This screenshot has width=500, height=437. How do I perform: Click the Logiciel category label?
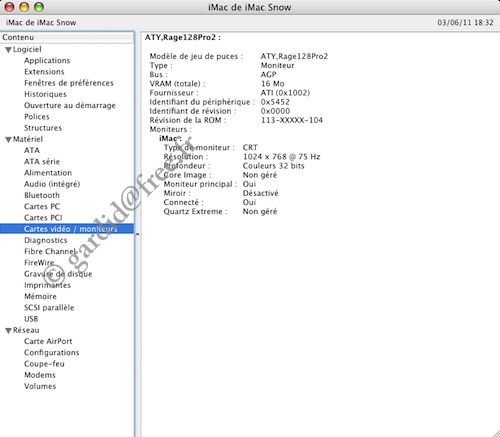pos(27,50)
